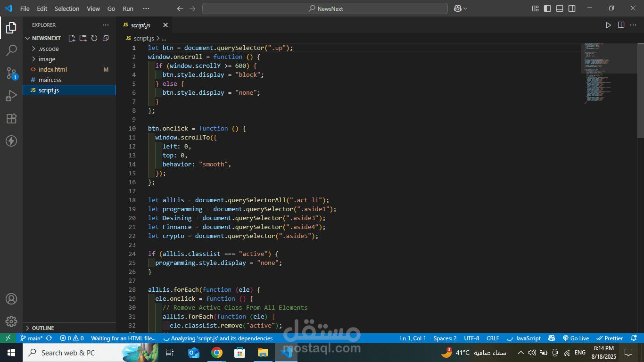Expand the OUTLINE section
Image resolution: width=644 pixels, height=362 pixels.
(x=42, y=328)
